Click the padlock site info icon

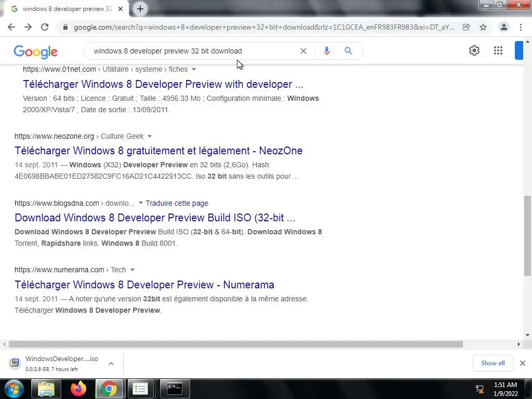65,27
